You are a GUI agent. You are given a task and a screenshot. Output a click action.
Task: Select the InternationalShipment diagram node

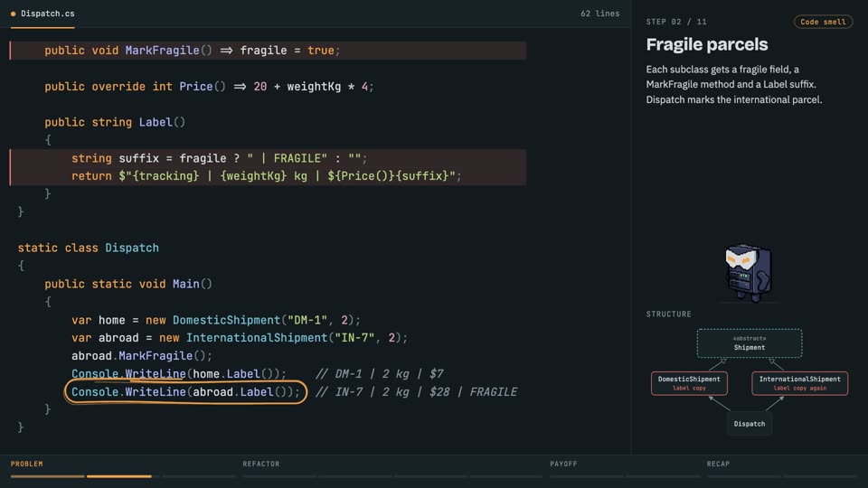(x=799, y=383)
